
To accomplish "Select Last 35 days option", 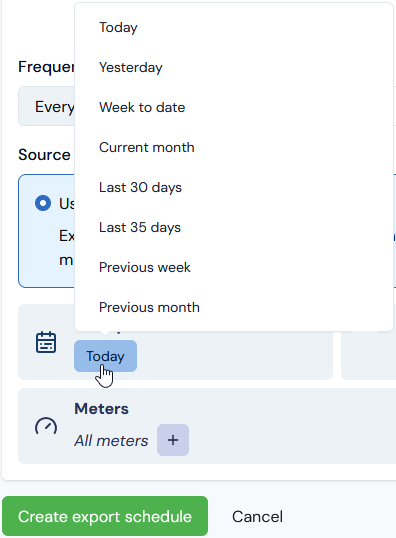I will pos(234,227).
